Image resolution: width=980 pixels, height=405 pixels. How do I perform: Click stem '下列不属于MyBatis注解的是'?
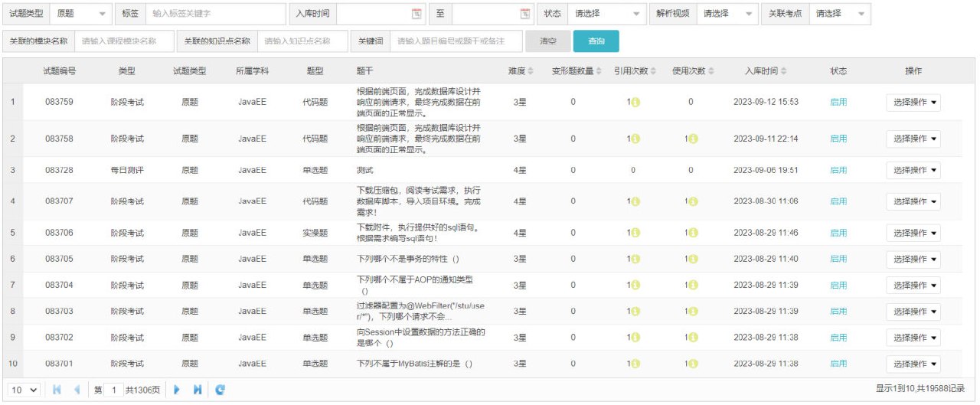tap(415, 364)
